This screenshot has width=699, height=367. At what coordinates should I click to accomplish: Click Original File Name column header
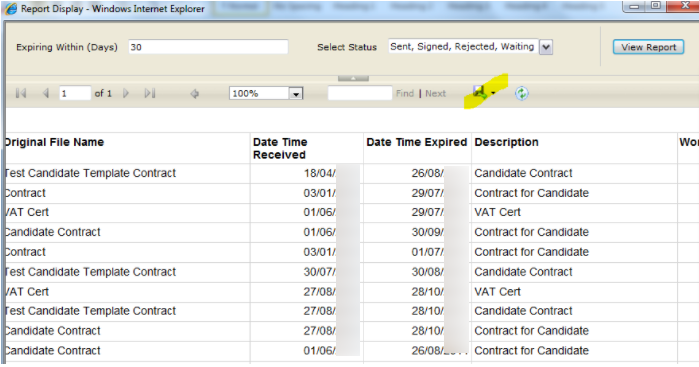[54, 142]
